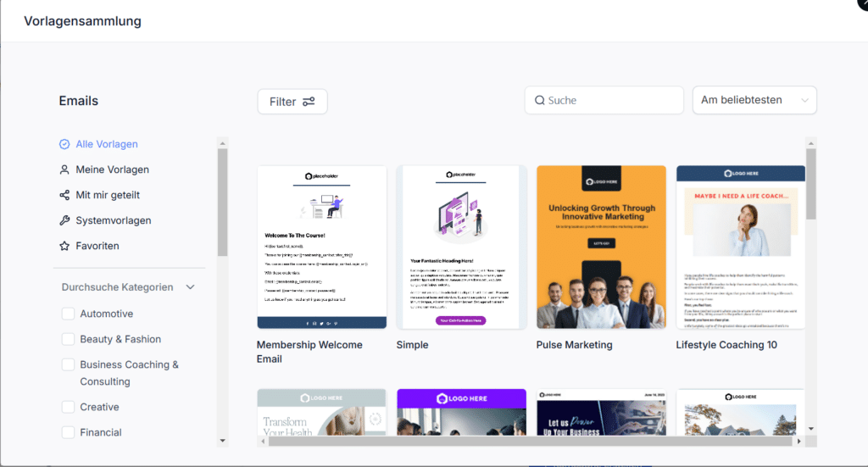Click the Emails heading
868x467 pixels.
79,101
